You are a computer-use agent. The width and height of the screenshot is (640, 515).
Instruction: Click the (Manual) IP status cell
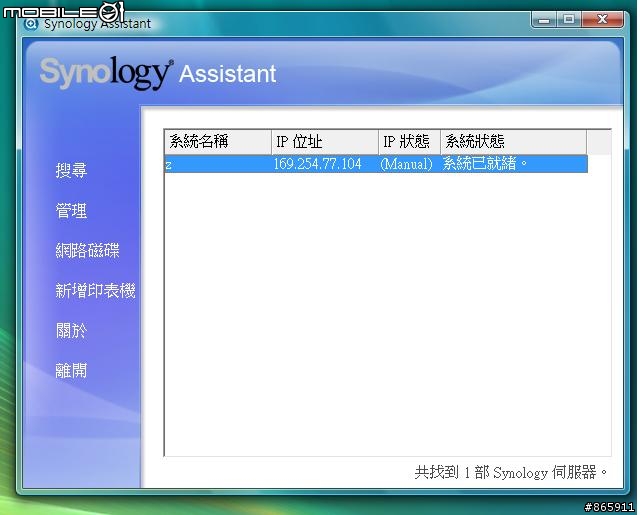point(406,164)
